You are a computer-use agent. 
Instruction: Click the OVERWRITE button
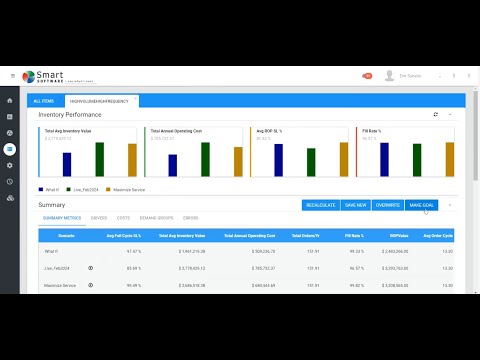388,205
